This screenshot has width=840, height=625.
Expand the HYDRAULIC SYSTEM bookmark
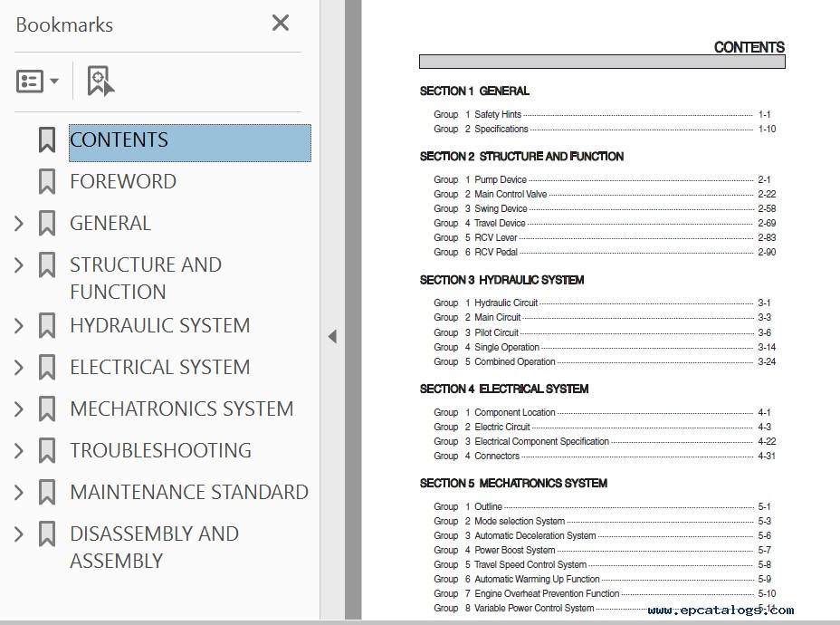point(19,326)
